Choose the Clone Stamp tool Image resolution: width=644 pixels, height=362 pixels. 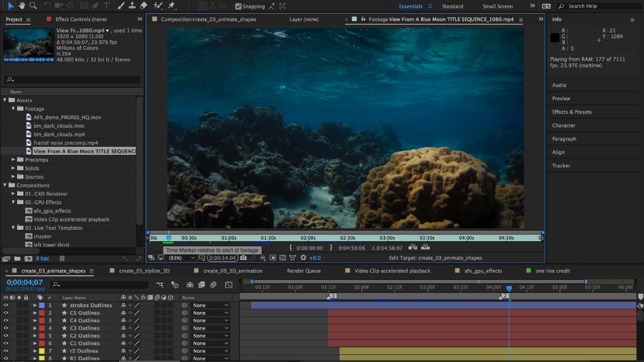point(132,6)
